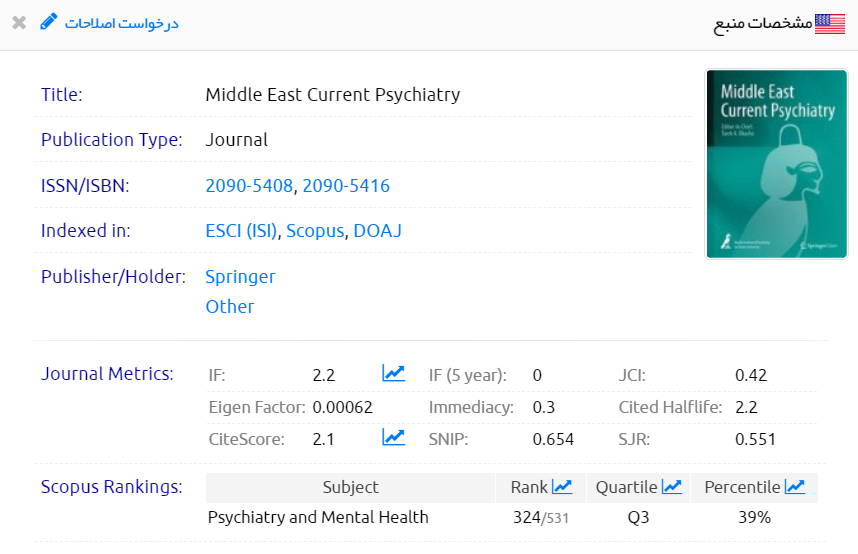This screenshot has width=858, height=554.
Task: Show the Percentile column chart icon
Action: [795, 487]
